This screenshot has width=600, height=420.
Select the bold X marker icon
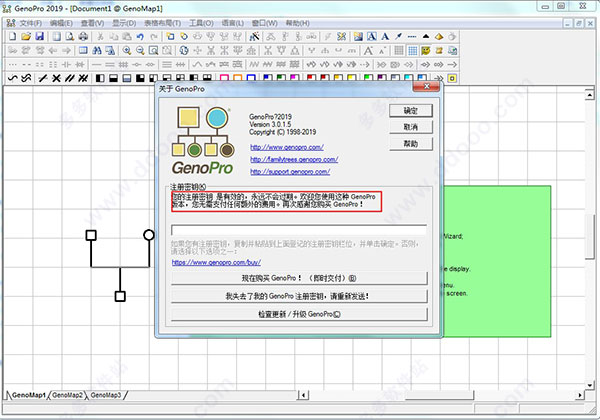(x=56, y=78)
